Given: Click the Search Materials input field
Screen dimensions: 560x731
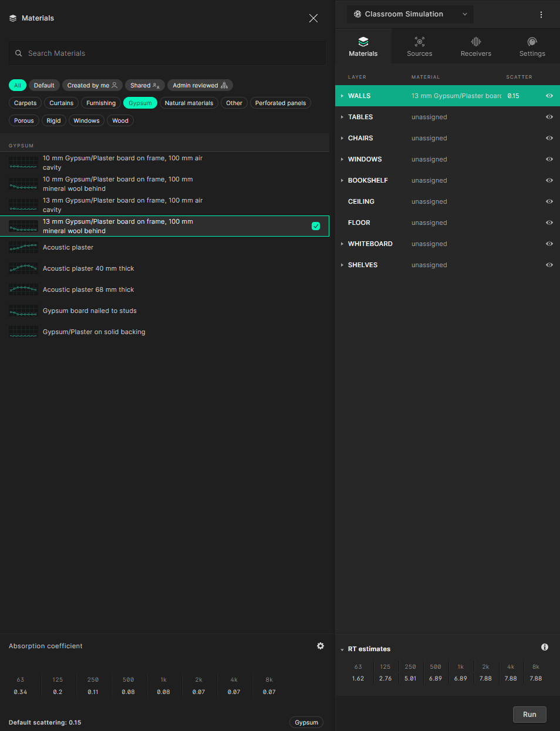Looking at the screenshot, I should click(x=167, y=53).
